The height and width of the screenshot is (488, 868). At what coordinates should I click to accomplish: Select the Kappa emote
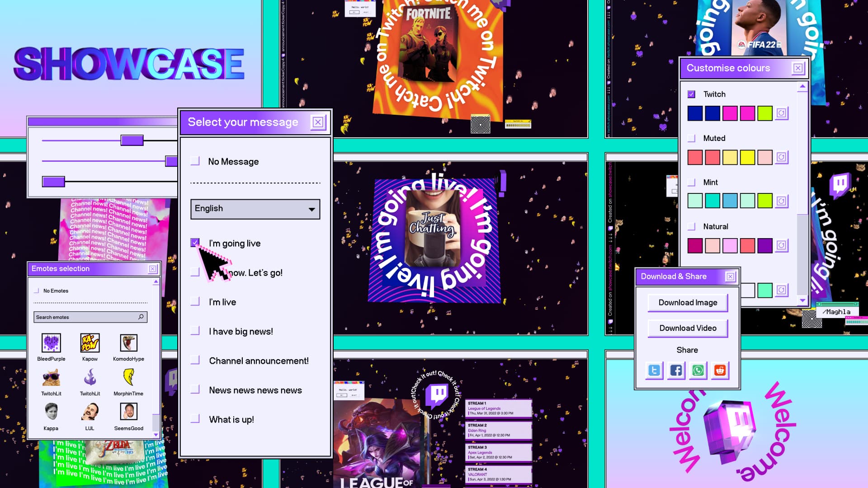(x=51, y=412)
